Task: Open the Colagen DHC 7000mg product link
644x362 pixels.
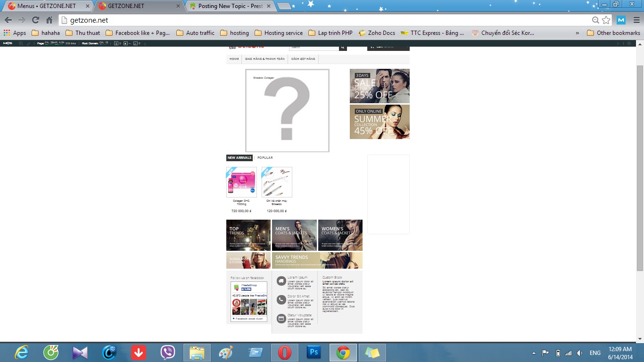Action: 241,202
